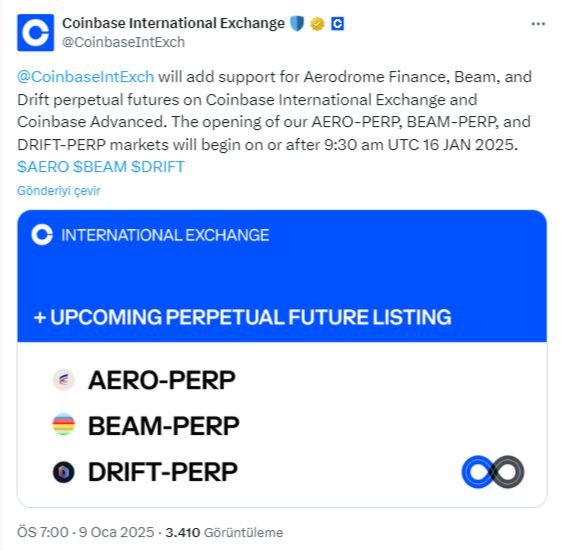Open the upcoming perpetual future listing image
Viewport: 562px width, 551px height.
[282, 358]
